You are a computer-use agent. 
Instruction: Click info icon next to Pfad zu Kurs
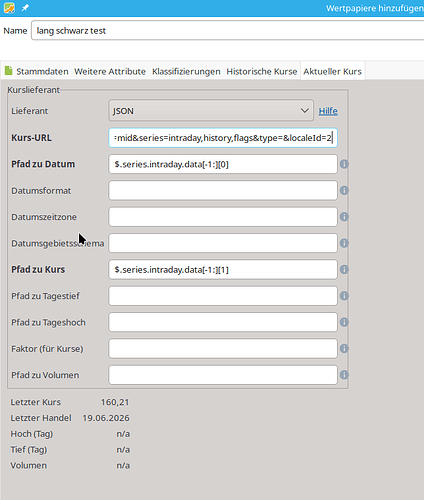coord(344,269)
